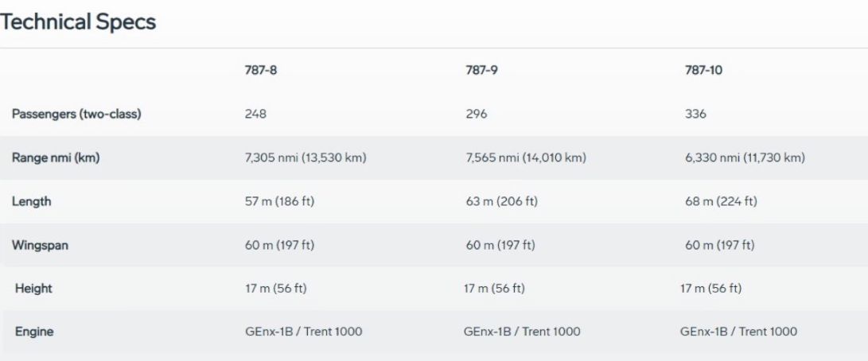Viewport: 868px width, 361px height.
Task: Click the Height row label
Action: pyautogui.click(x=33, y=289)
